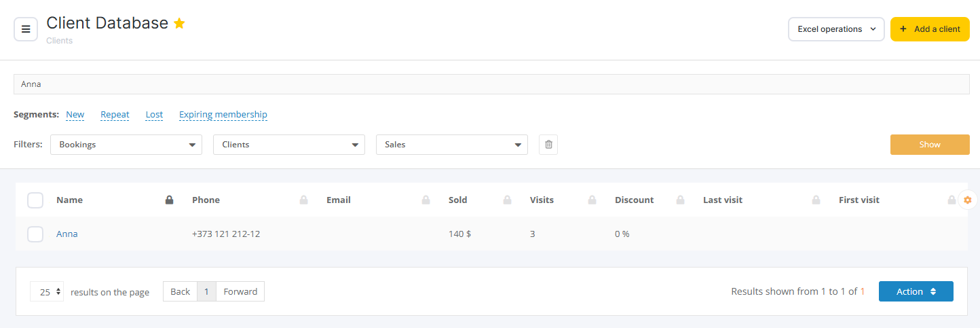Click the lock icon in Phone column
Screen dimensions: 980x328
pyautogui.click(x=304, y=200)
